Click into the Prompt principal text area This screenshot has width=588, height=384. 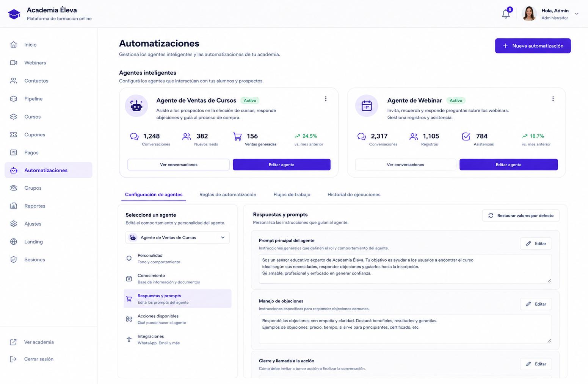tap(405, 269)
